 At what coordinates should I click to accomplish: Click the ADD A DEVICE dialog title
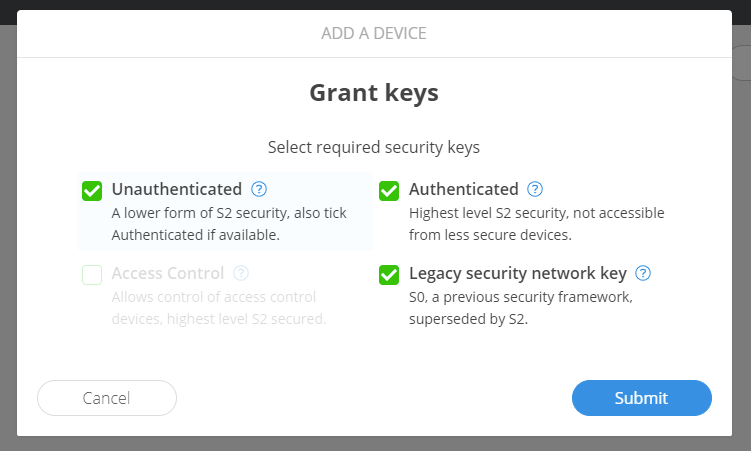(x=374, y=34)
